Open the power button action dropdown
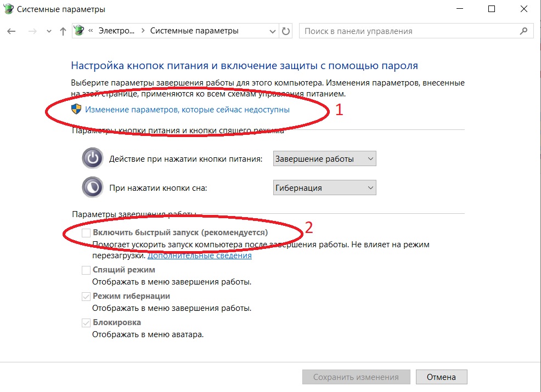 (x=324, y=159)
